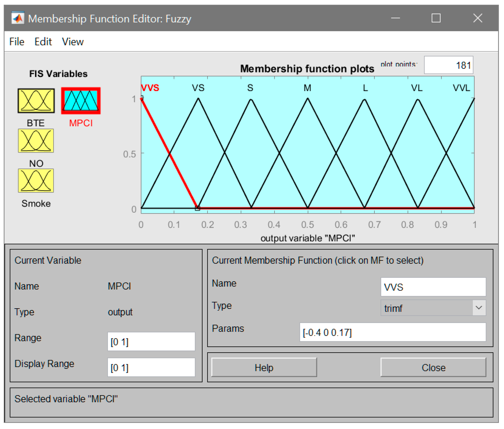Open the View menu
The width and height of the screenshot is (504, 429).
(x=73, y=42)
